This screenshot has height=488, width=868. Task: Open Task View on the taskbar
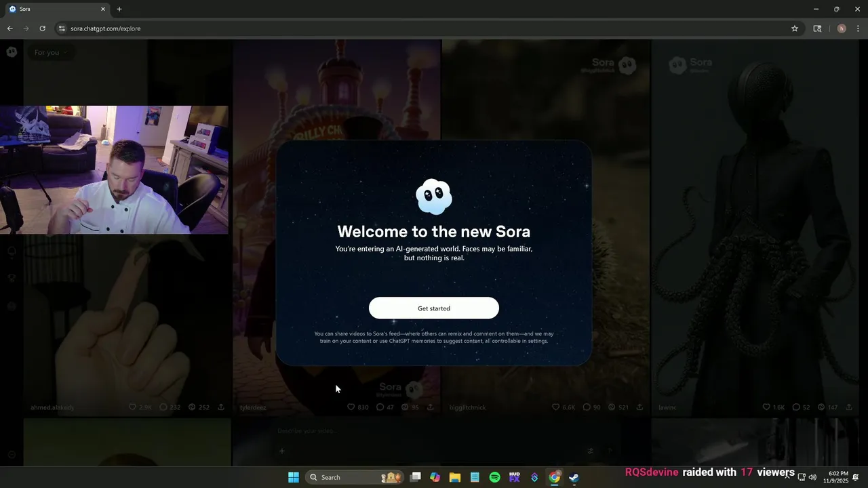[x=416, y=477]
